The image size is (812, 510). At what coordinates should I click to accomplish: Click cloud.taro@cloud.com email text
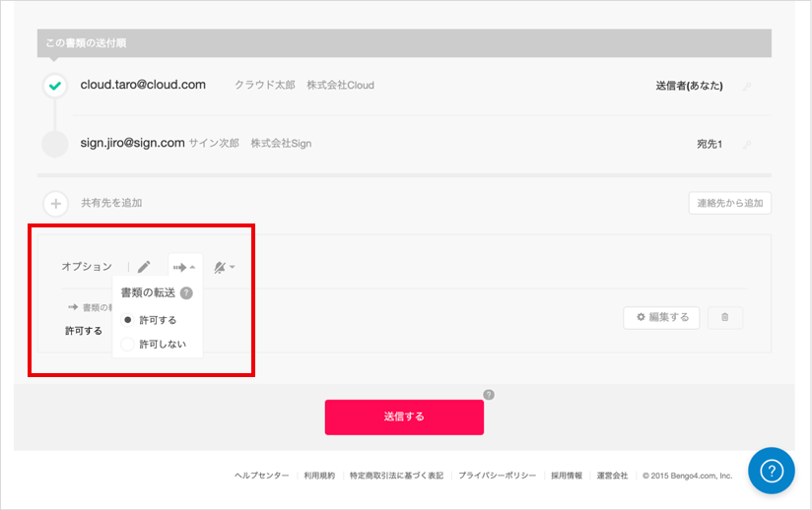pyautogui.click(x=143, y=85)
